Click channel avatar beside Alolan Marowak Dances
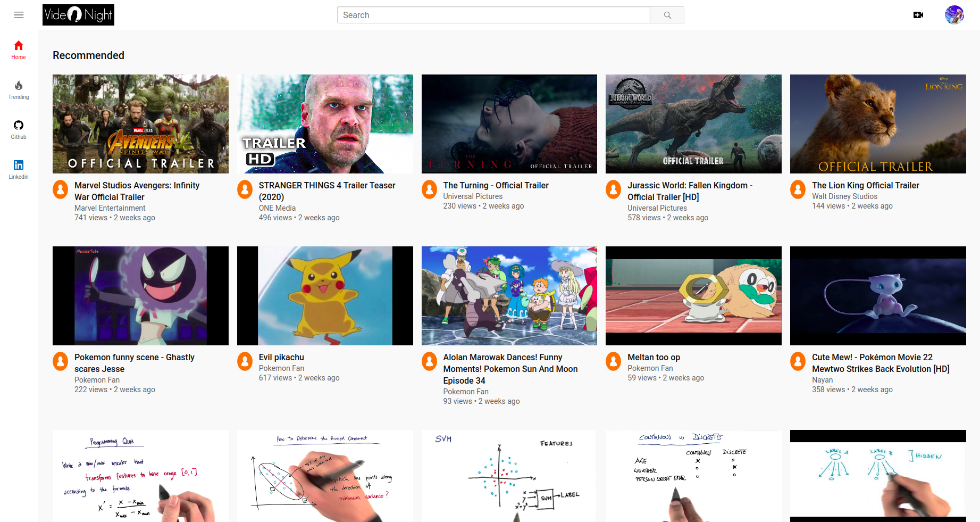This screenshot has height=522, width=980. click(430, 361)
